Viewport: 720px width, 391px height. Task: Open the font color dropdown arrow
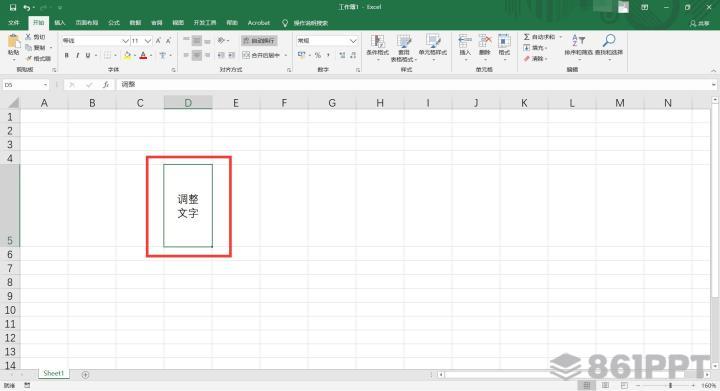click(x=151, y=56)
